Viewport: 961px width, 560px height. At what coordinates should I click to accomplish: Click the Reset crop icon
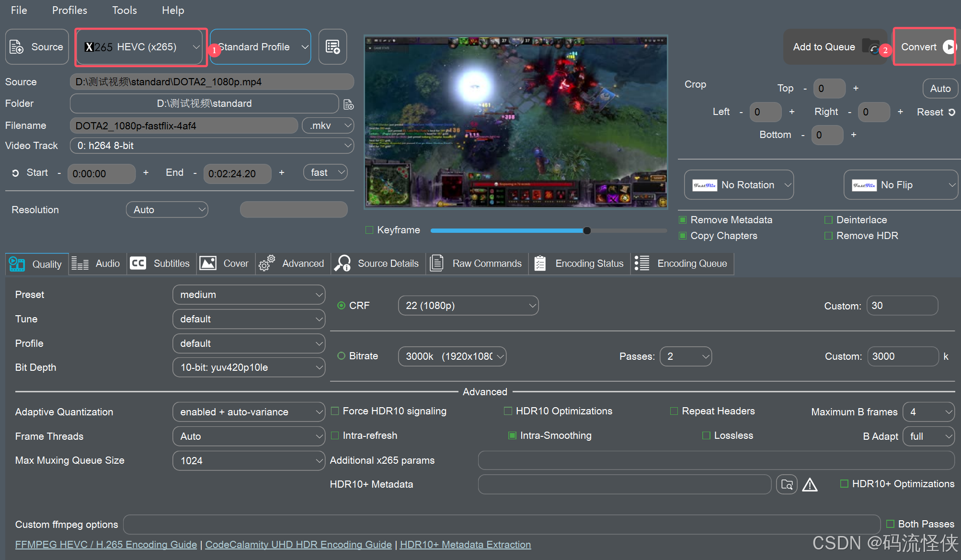pyautogui.click(x=951, y=112)
